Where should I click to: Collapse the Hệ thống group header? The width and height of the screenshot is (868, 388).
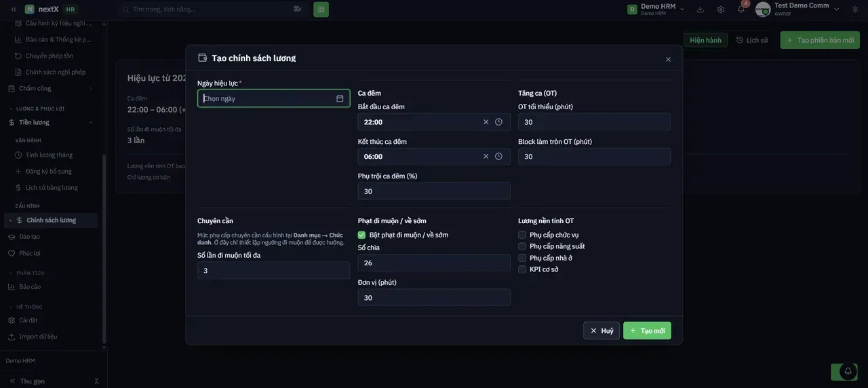(x=25, y=307)
